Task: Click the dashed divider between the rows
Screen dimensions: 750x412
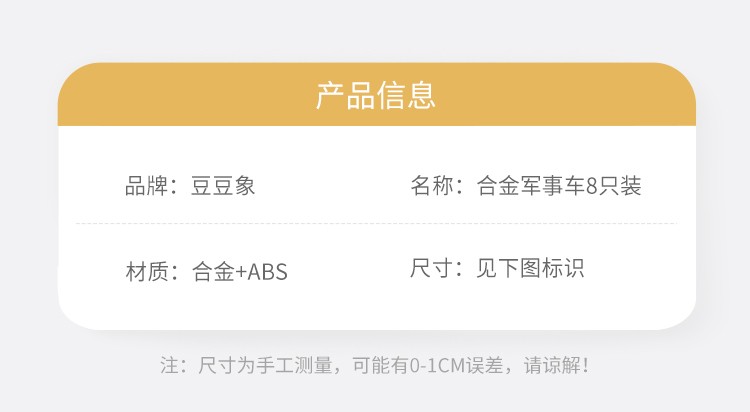Action: click(375, 223)
